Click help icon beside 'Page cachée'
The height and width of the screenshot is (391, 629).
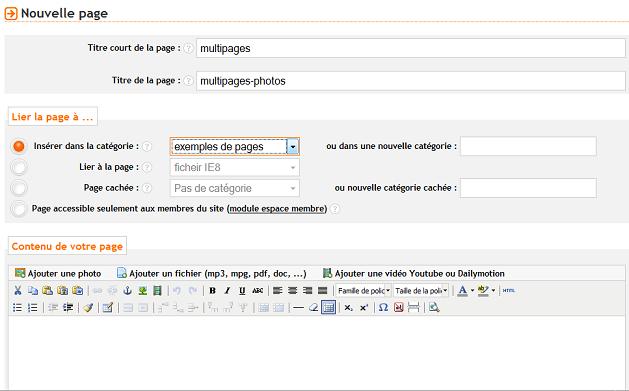[x=147, y=188]
